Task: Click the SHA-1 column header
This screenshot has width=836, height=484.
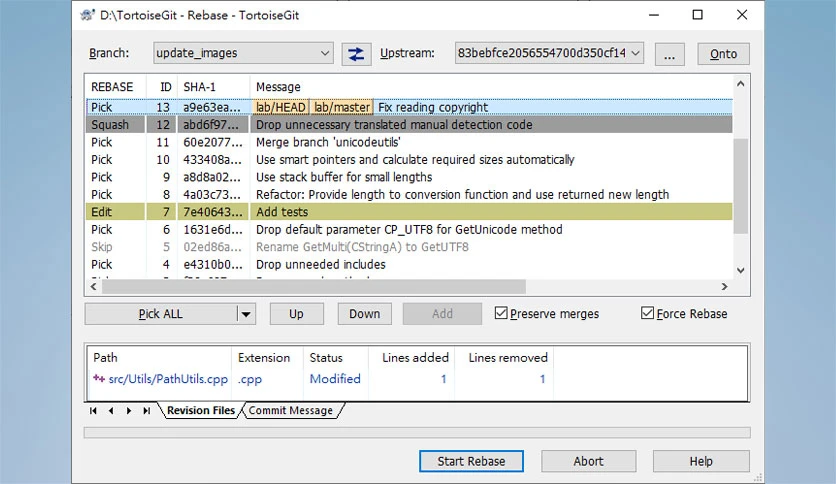Action: pos(214,86)
